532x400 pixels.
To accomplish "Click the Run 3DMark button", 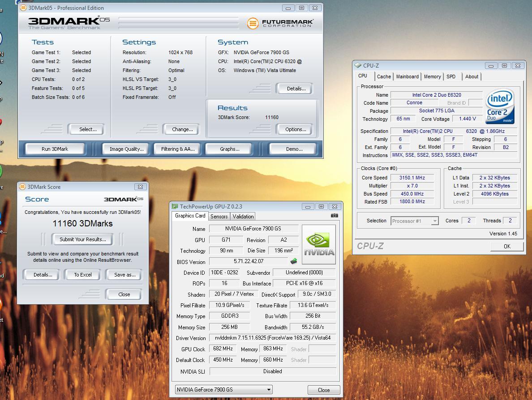I will (55, 149).
